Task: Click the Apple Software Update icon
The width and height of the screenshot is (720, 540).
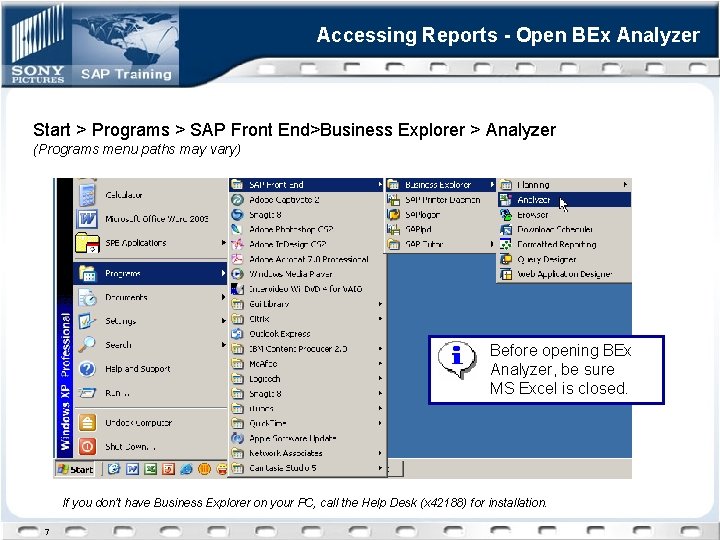Action: click(x=237, y=438)
